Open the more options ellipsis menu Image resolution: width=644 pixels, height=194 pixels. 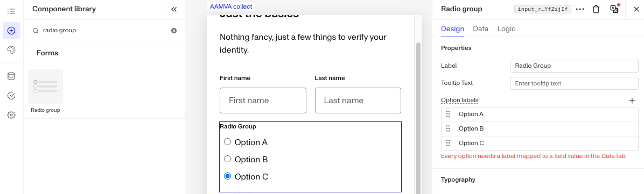pos(580,10)
